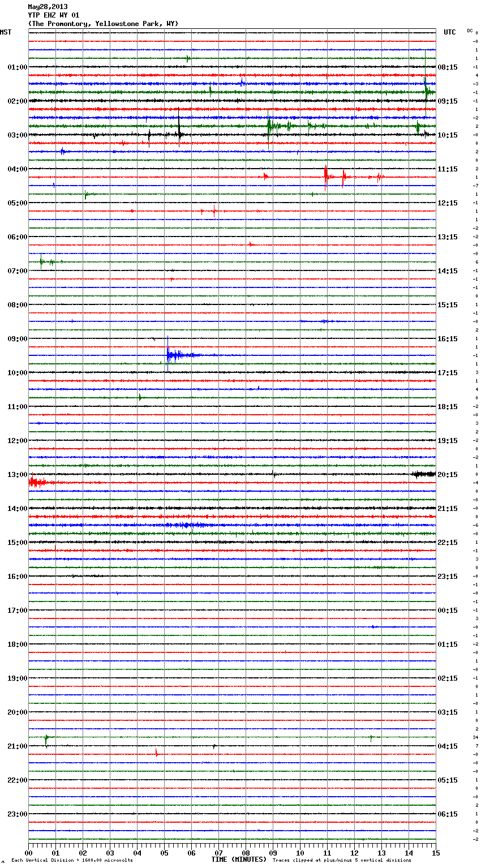Image resolution: width=481 pixels, height=868 pixels.
Task: Select the 04:00 MST hour label
Action: tap(18, 169)
